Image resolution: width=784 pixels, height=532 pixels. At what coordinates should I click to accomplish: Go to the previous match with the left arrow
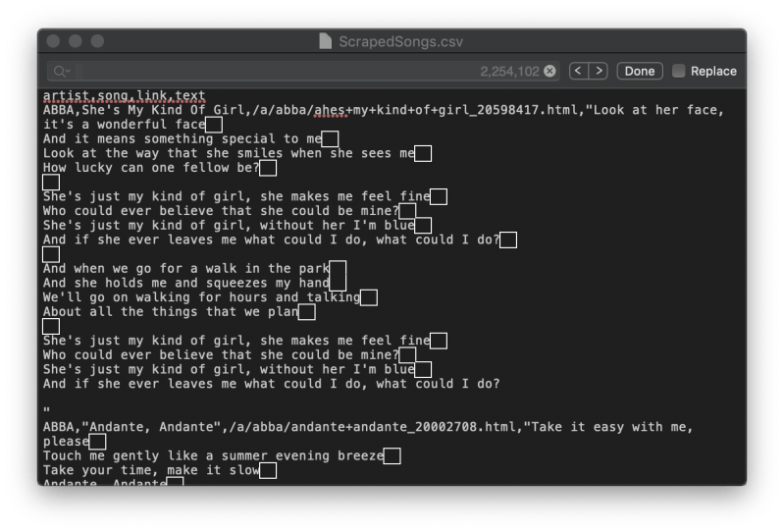tap(579, 71)
